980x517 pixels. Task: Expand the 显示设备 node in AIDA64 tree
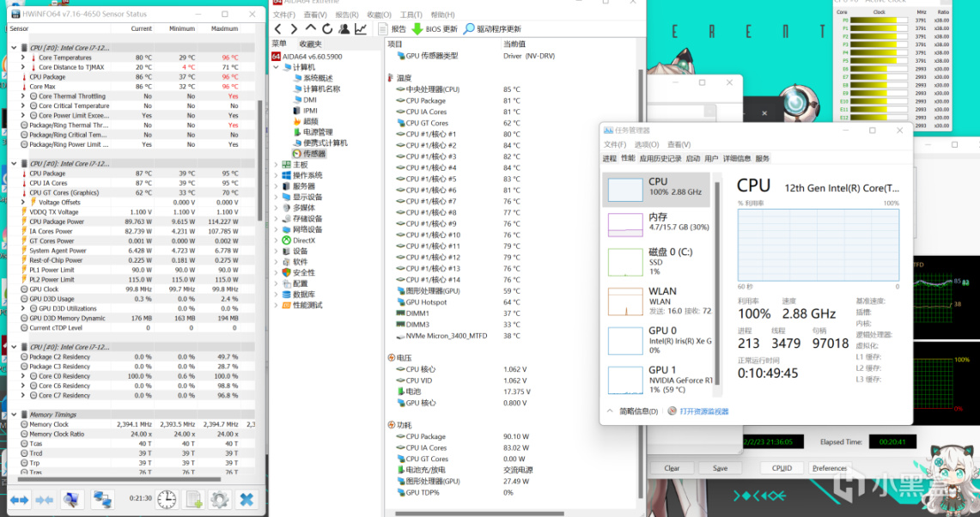276,197
